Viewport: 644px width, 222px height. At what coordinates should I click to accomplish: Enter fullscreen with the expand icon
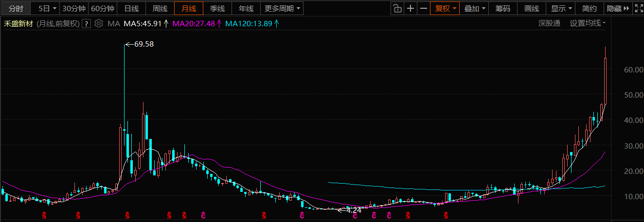pyautogui.click(x=638, y=8)
